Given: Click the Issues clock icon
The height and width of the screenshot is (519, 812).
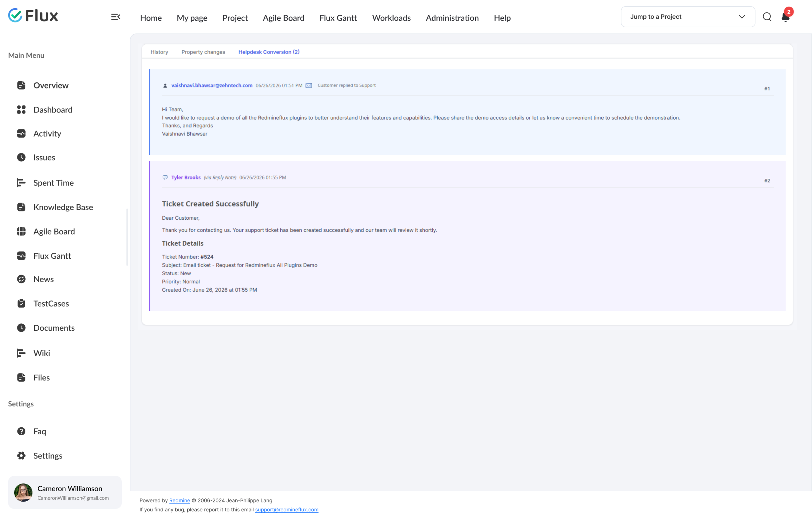Looking at the screenshot, I should [x=21, y=157].
